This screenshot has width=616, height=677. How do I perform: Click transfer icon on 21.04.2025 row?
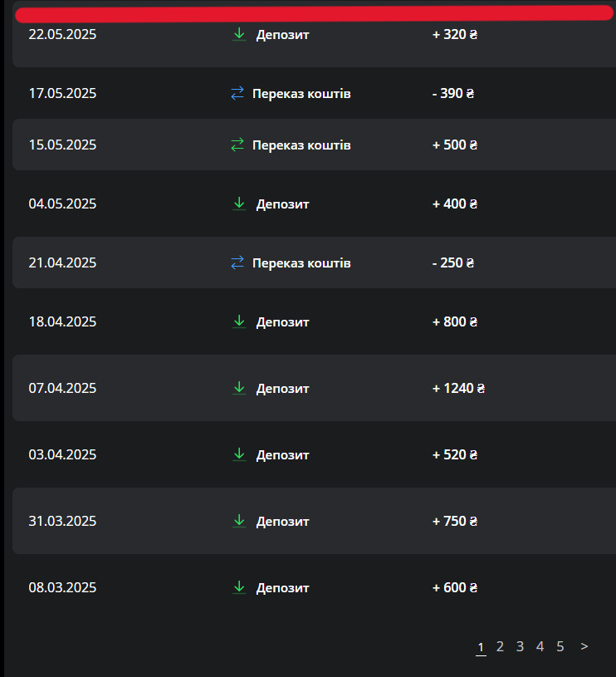click(x=237, y=263)
